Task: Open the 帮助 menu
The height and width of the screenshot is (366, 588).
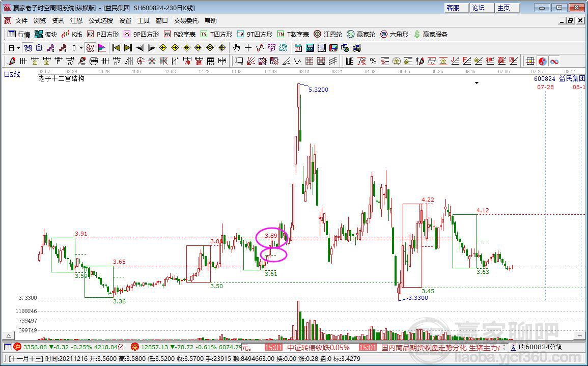Action: (x=211, y=21)
